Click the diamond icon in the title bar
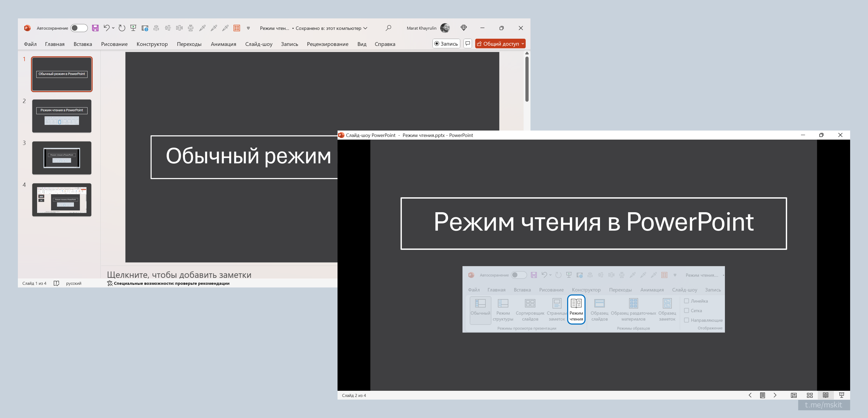 tap(464, 28)
